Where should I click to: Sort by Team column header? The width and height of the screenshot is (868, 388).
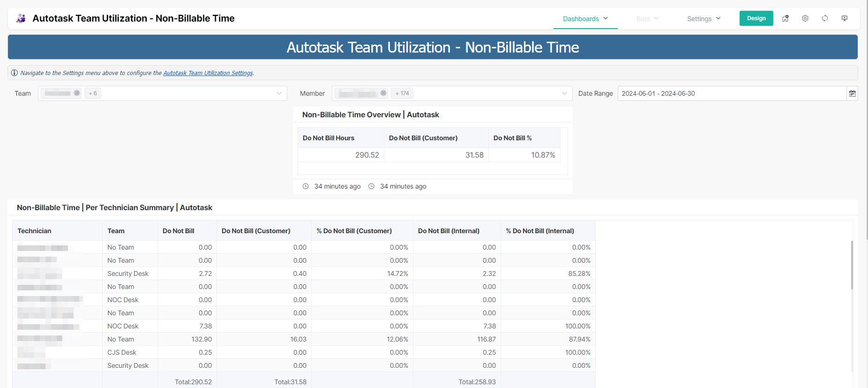tap(130, 231)
